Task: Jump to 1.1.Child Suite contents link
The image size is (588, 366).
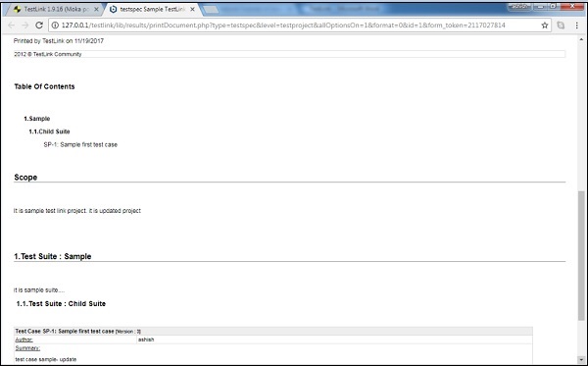Action: coord(49,131)
